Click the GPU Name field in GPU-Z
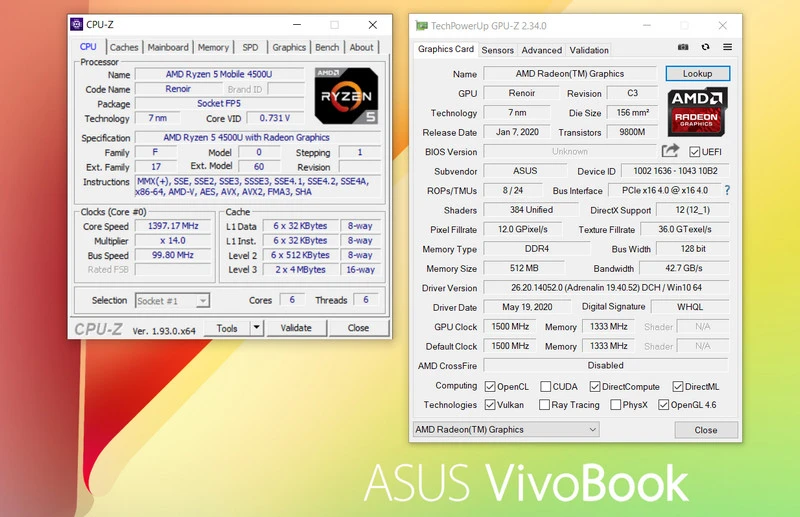 tap(569, 74)
